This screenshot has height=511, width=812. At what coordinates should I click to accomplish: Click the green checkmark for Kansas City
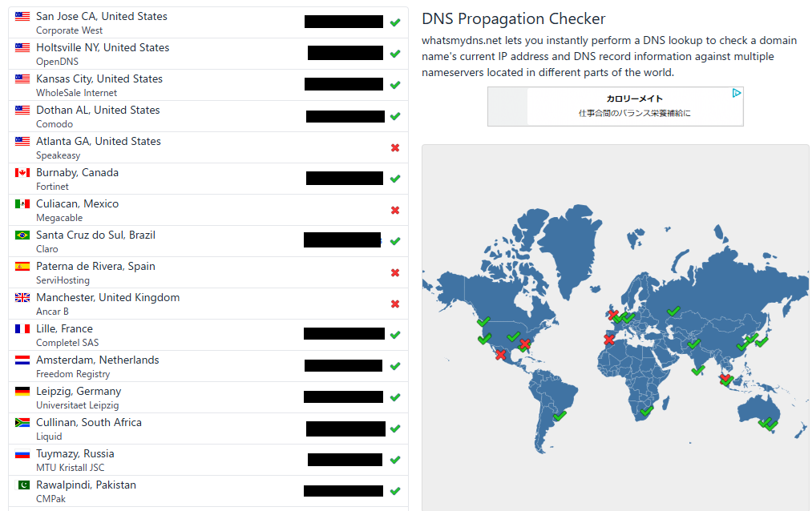click(x=395, y=85)
